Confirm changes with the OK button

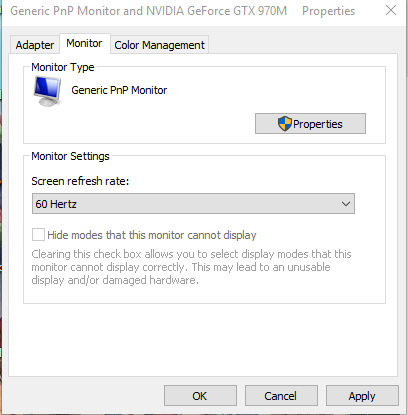pos(200,396)
